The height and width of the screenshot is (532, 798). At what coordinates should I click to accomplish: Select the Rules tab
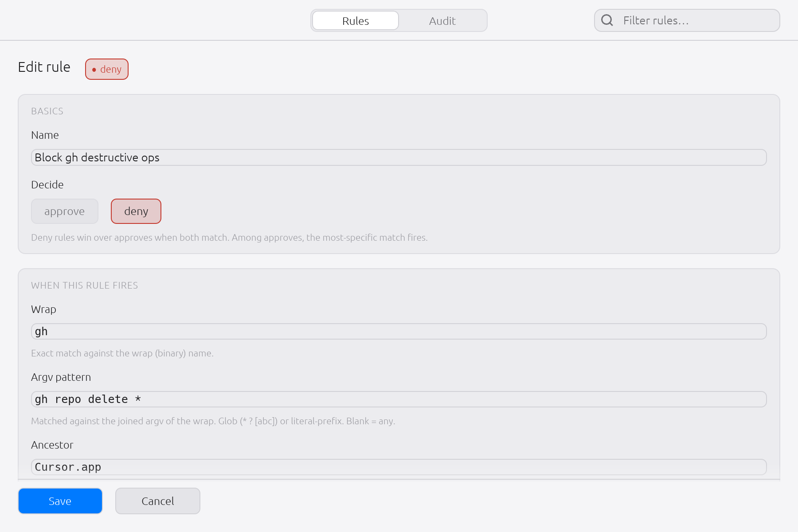356,21
